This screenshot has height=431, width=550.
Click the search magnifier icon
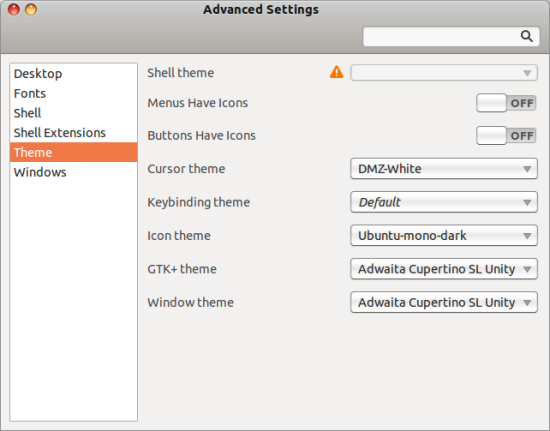[526, 36]
